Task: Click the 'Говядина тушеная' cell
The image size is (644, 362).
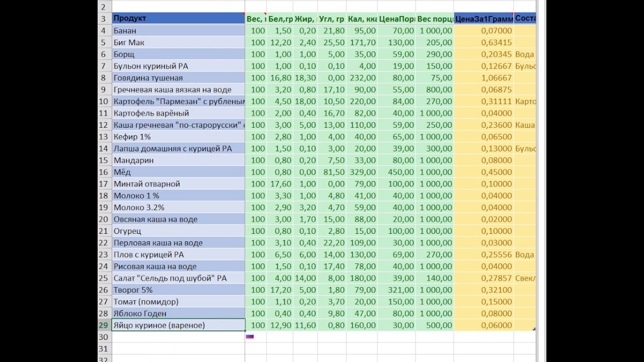Action: click(x=178, y=78)
